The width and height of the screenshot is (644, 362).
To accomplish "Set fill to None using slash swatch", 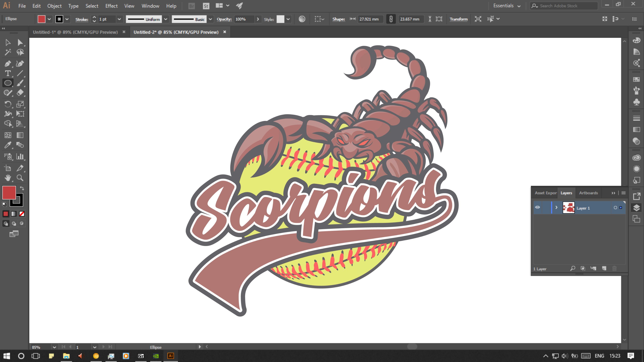I will pos(22,214).
